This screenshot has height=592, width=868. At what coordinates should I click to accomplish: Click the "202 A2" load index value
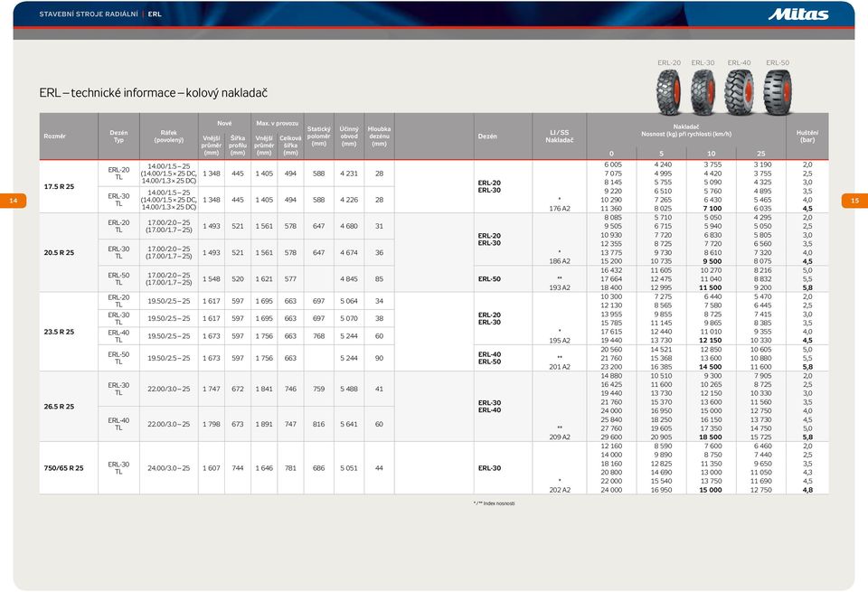click(559, 490)
